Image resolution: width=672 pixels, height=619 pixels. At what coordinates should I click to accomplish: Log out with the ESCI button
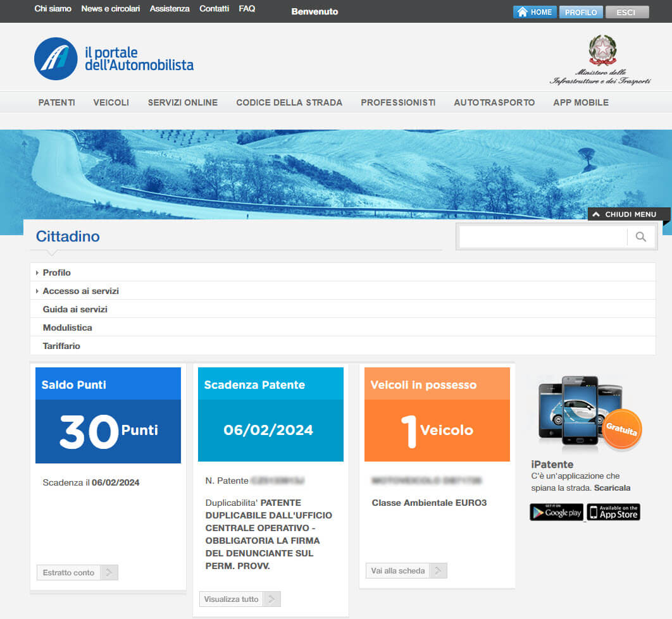627,12
